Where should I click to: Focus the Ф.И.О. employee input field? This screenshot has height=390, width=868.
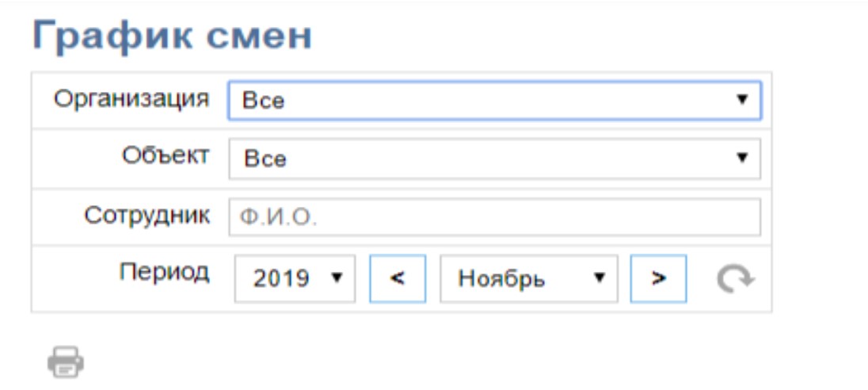(494, 218)
